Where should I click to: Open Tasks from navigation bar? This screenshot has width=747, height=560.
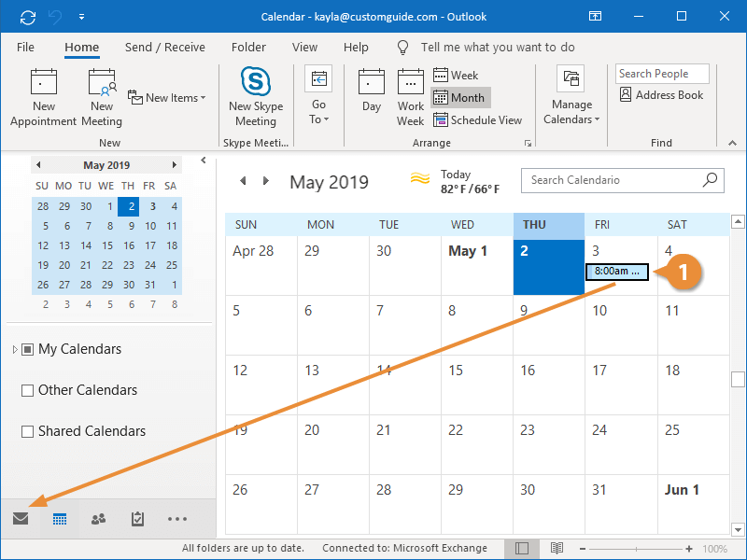(138, 519)
